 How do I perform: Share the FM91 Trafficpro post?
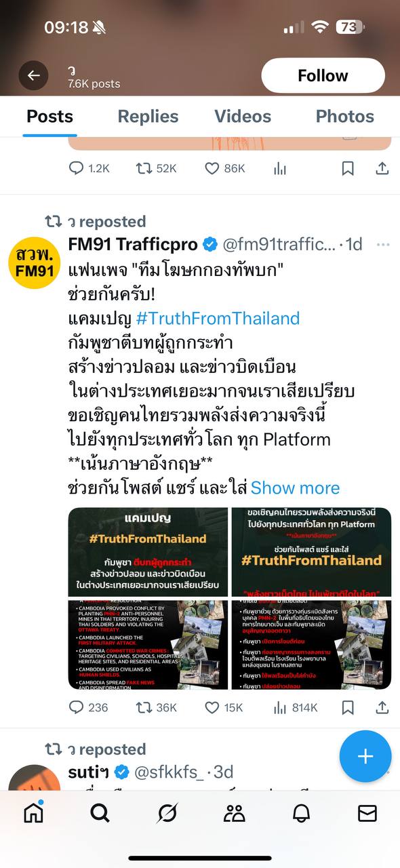click(382, 707)
